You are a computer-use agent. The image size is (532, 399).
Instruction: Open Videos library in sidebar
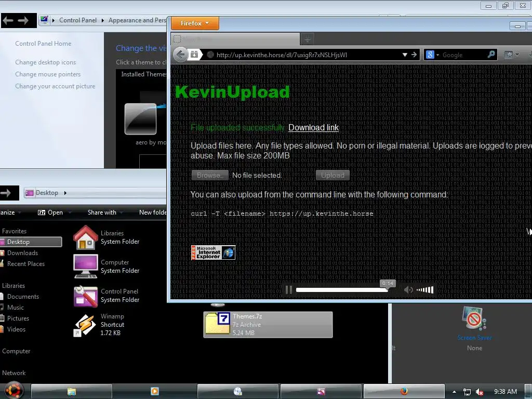pyautogui.click(x=16, y=329)
